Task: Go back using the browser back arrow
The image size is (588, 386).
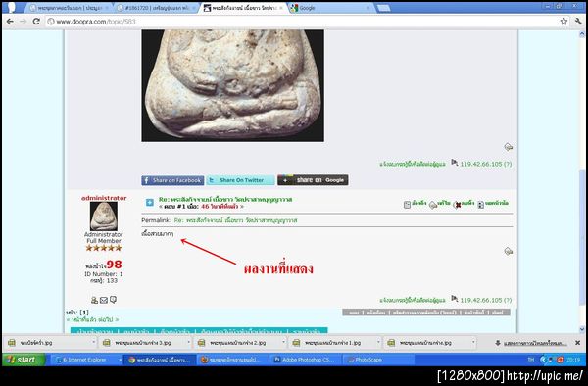Action: click(x=10, y=22)
